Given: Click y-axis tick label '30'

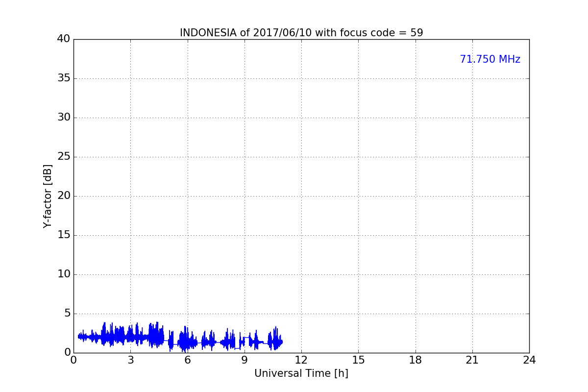Looking at the screenshot, I should tap(64, 118).
